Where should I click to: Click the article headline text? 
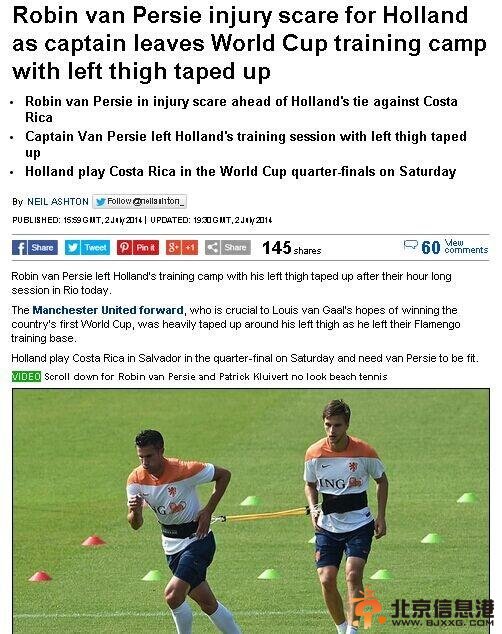(249, 43)
